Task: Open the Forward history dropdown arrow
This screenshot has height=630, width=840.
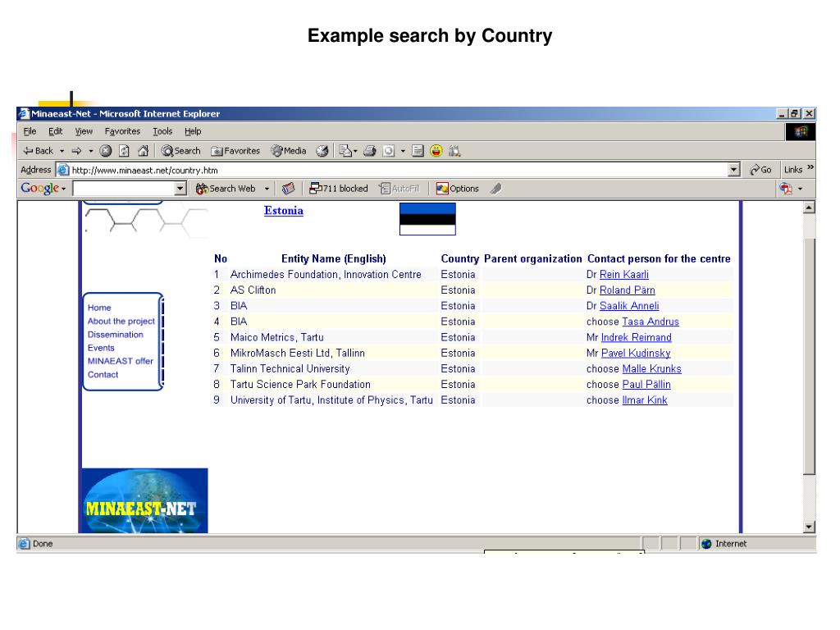Action: coord(90,151)
